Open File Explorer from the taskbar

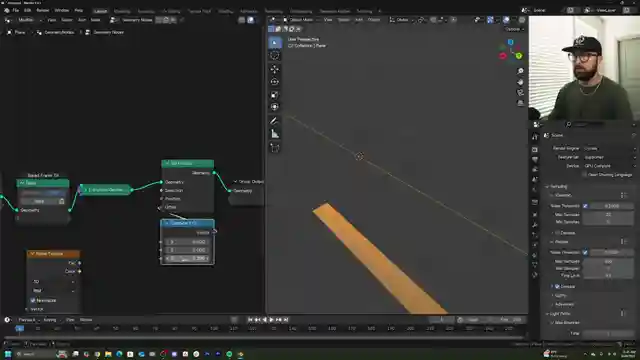click(108, 354)
